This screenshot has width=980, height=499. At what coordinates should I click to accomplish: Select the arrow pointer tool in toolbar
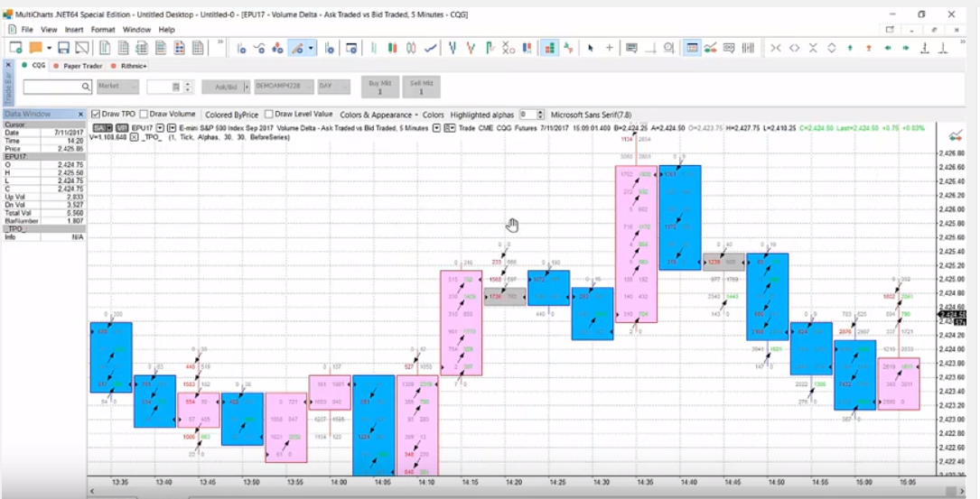[590, 48]
